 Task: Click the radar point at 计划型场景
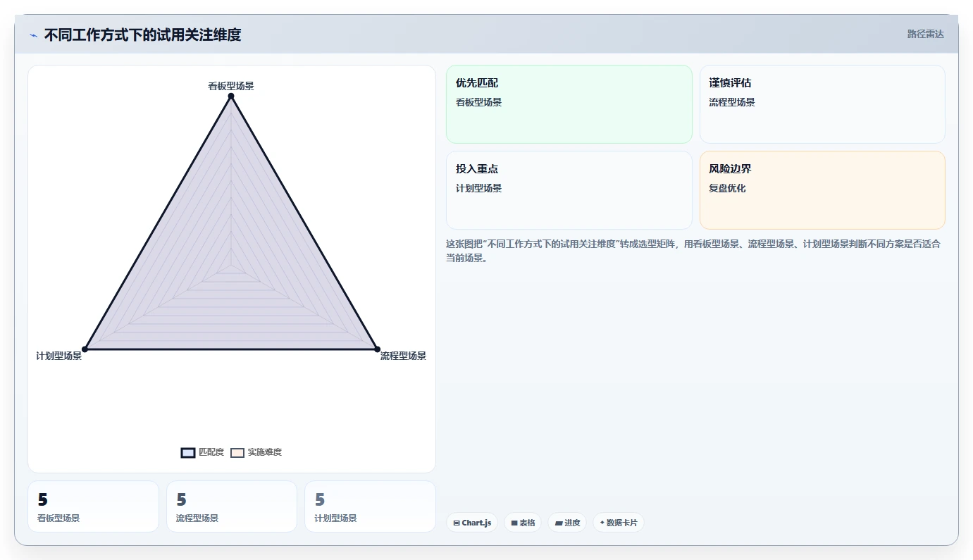(85, 349)
